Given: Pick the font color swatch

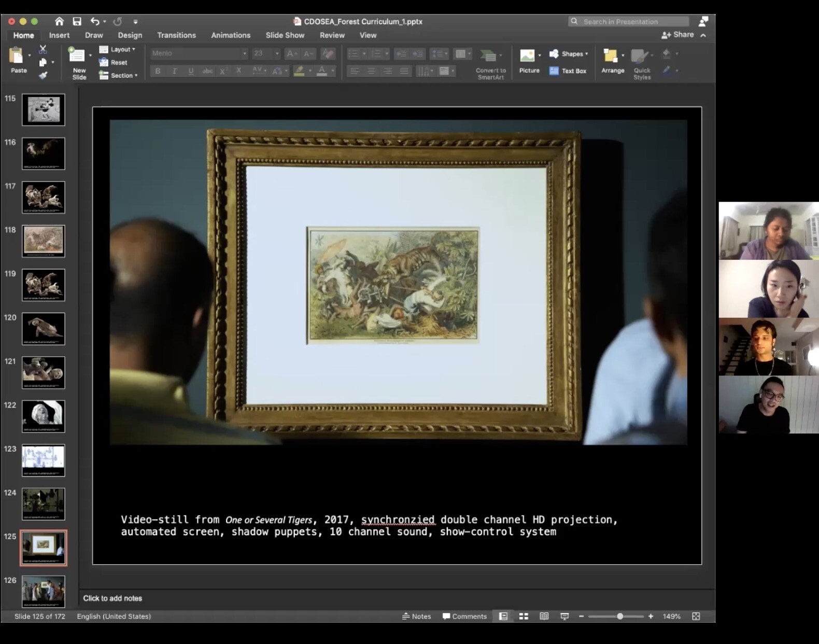Looking at the screenshot, I should [322, 71].
